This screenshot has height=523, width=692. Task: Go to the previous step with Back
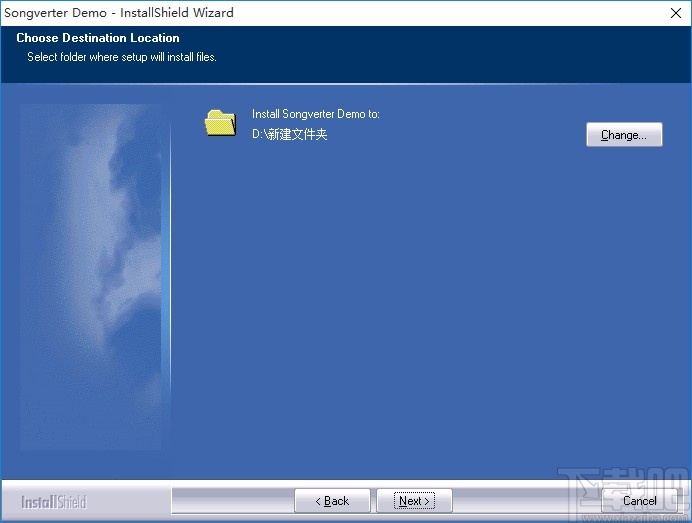pyautogui.click(x=332, y=501)
